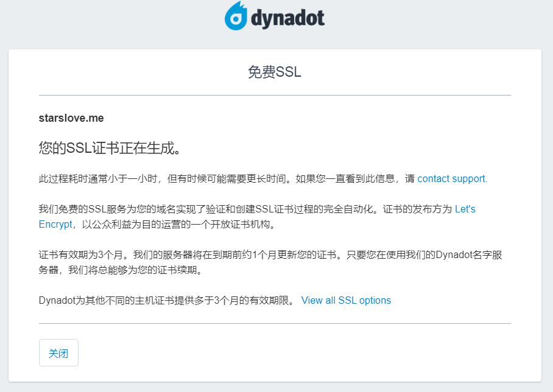Select the starslove.me domain text
Viewport: 553px width, 392px height.
[x=71, y=118]
